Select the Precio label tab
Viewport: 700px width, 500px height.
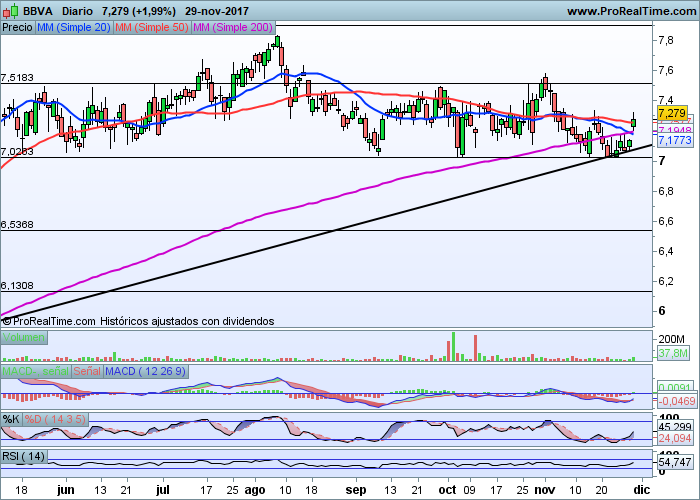click(x=17, y=28)
